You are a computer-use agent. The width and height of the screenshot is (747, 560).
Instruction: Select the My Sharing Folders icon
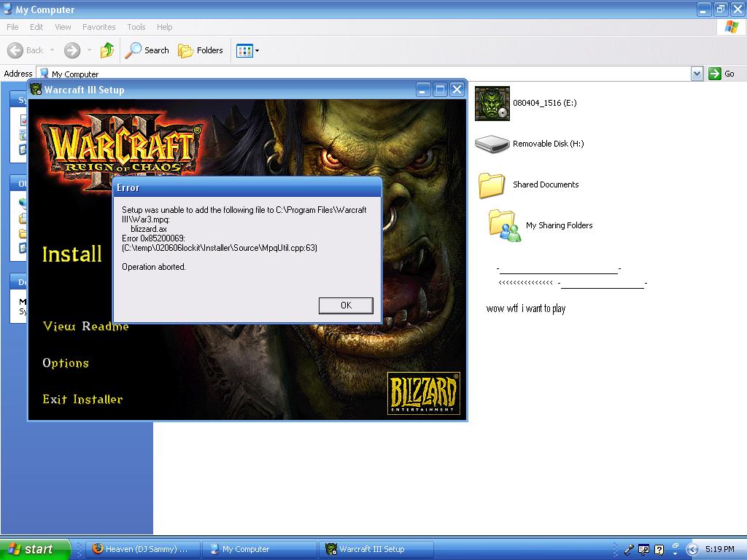(505, 226)
